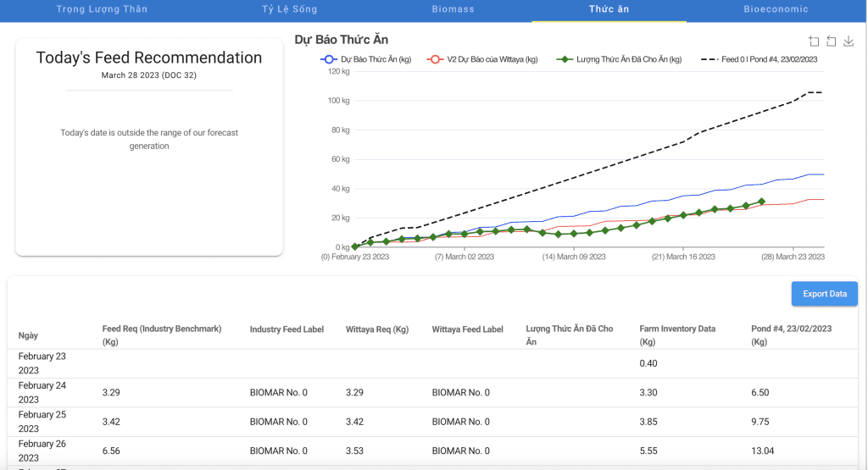Click the Ngày column header

28,335
